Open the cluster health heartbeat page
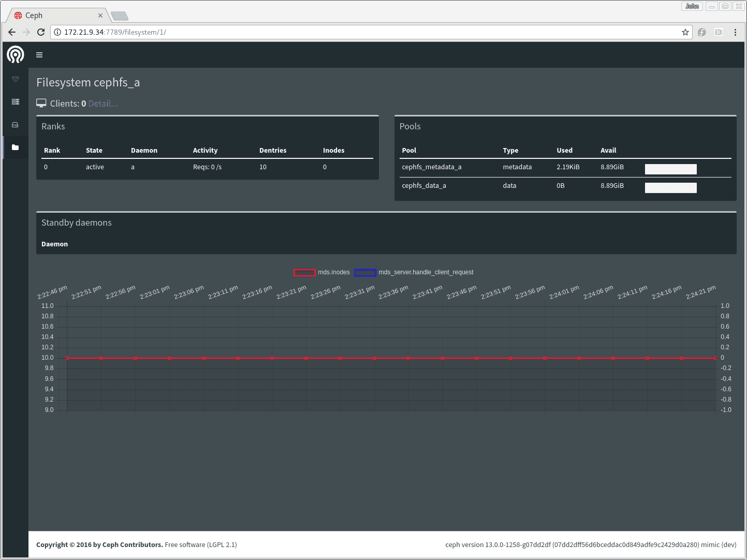 click(x=16, y=79)
